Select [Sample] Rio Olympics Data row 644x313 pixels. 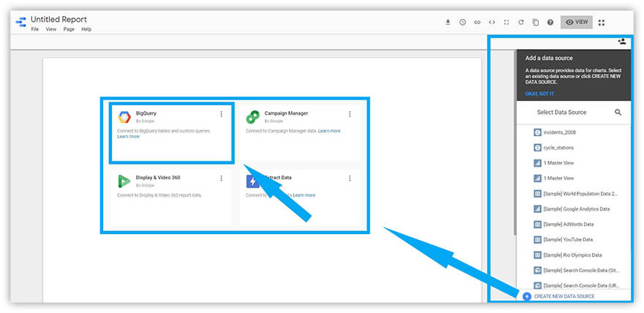pos(573,254)
